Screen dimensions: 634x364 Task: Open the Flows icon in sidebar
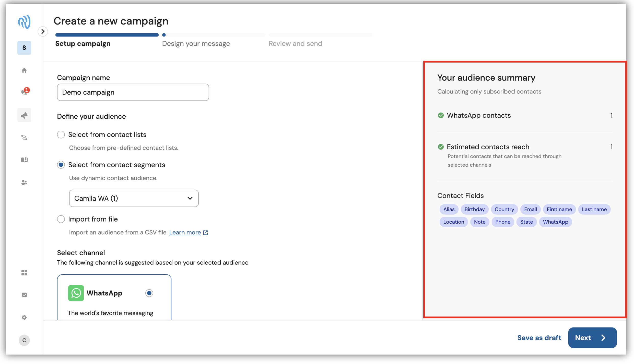tap(24, 138)
